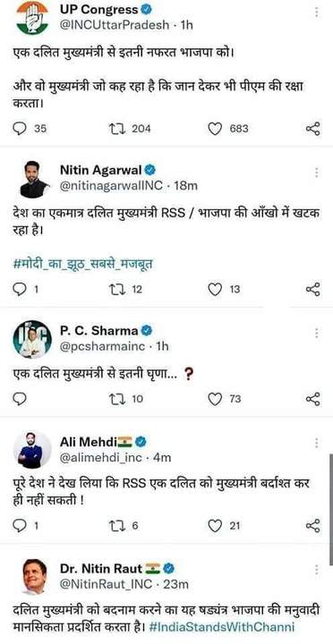Reply to the UP Congress tweet
Image resolution: width=333 pixels, height=644 pixels.
[20, 129]
